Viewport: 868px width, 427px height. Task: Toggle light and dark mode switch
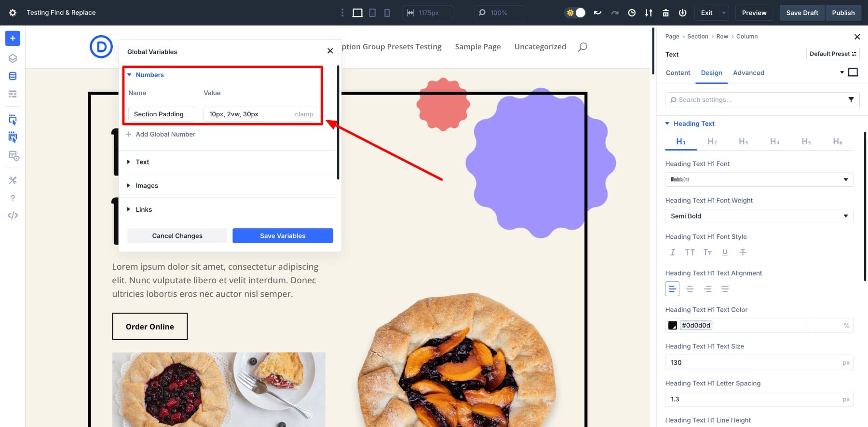point(575,13)
